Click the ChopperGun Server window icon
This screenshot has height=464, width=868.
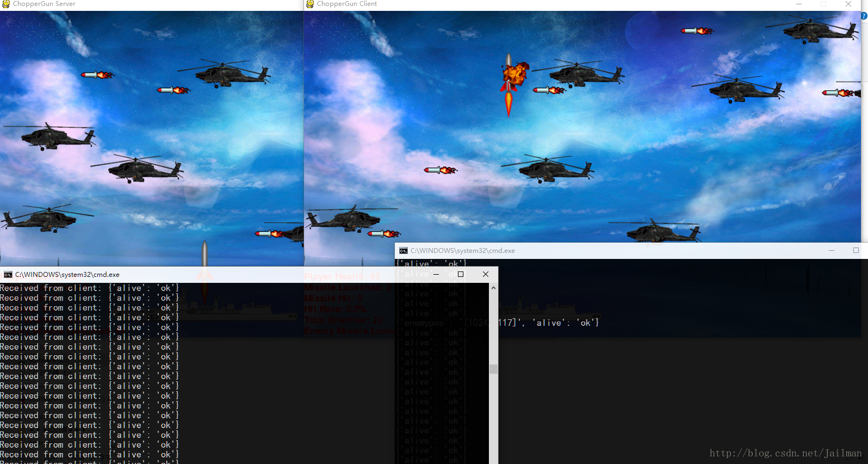[5, 4]
